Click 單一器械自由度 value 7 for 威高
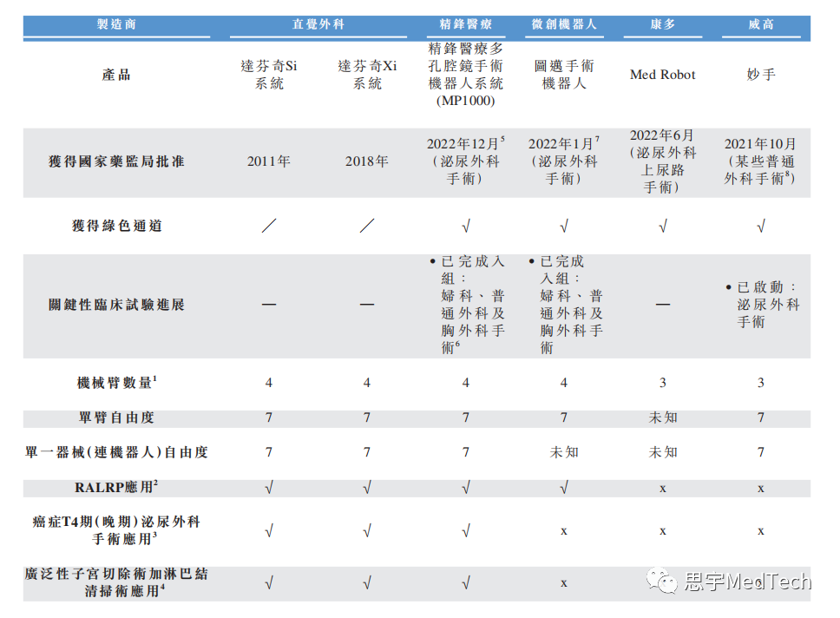 (x=761, y=453)
